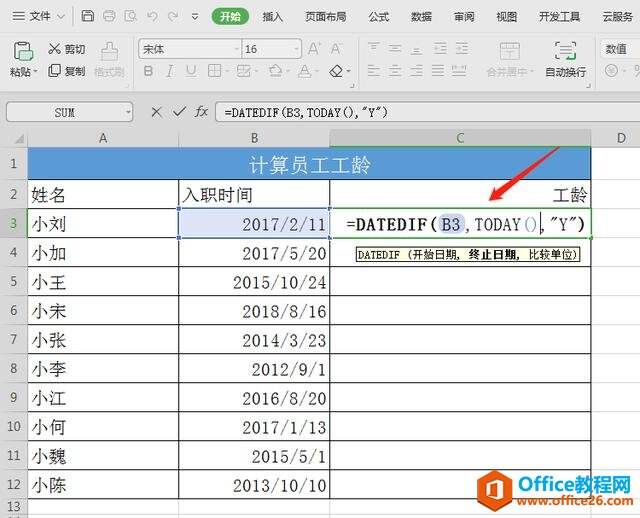Screen dimensions: 640x518
Task: Select row 5 header
Action: (x=13, y=281)
